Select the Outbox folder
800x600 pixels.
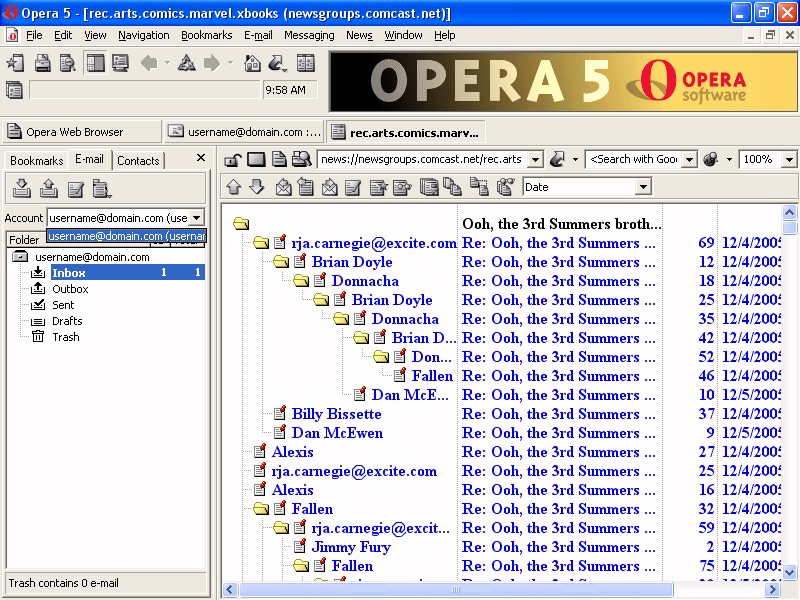click(70, 289)
